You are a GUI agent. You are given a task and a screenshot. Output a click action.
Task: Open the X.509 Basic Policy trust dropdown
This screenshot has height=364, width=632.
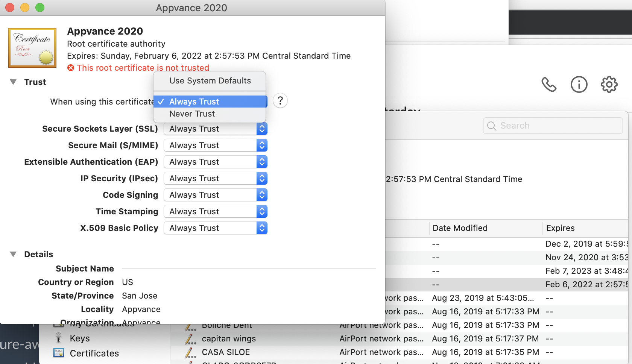coord(216,228)
